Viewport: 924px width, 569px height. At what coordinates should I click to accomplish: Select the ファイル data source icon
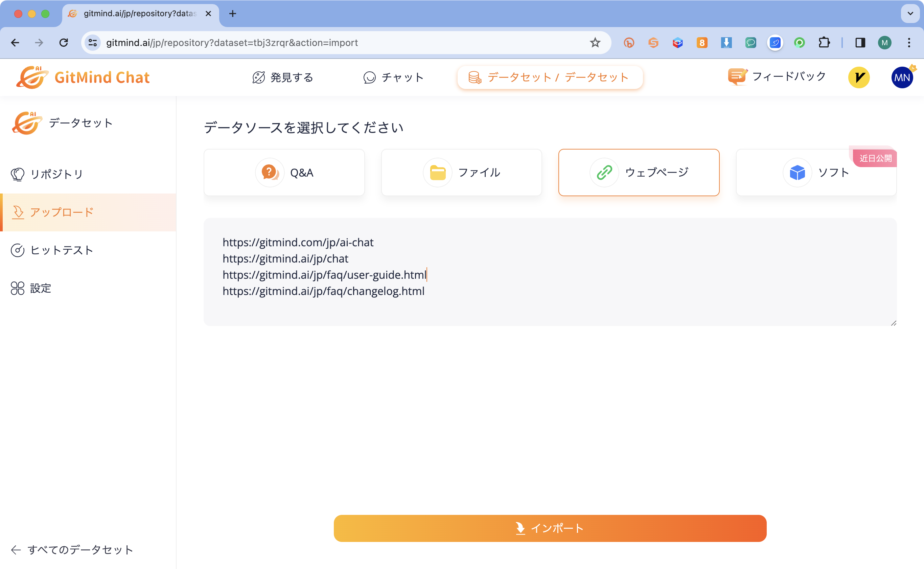[437, 172]
